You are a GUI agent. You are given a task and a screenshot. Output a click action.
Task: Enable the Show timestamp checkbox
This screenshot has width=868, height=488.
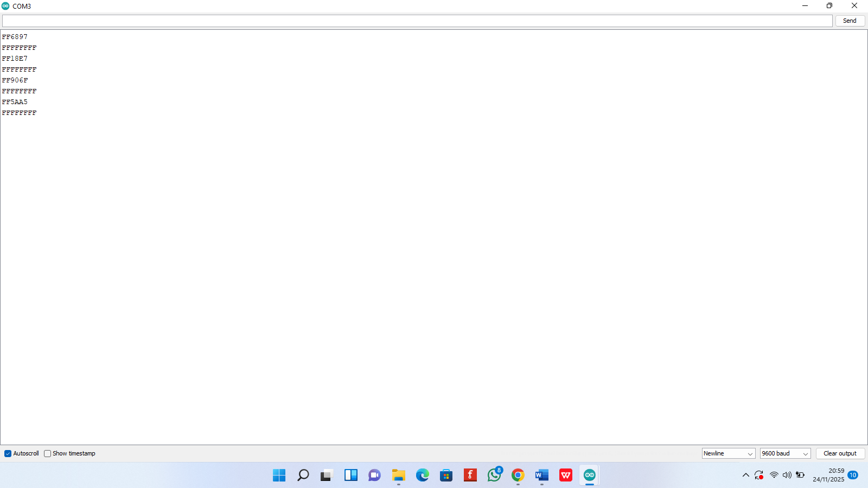point(48,454)
